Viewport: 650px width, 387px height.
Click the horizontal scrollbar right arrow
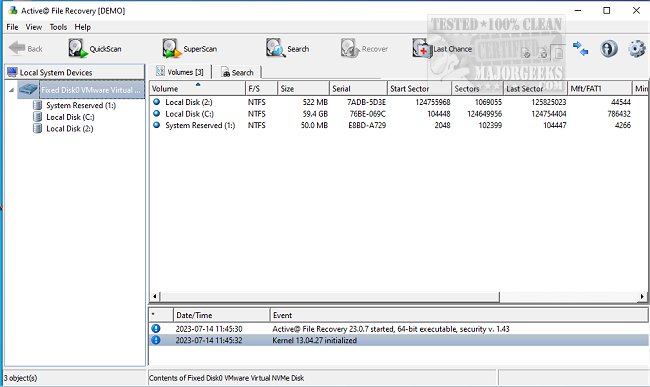tap(642, 296)
